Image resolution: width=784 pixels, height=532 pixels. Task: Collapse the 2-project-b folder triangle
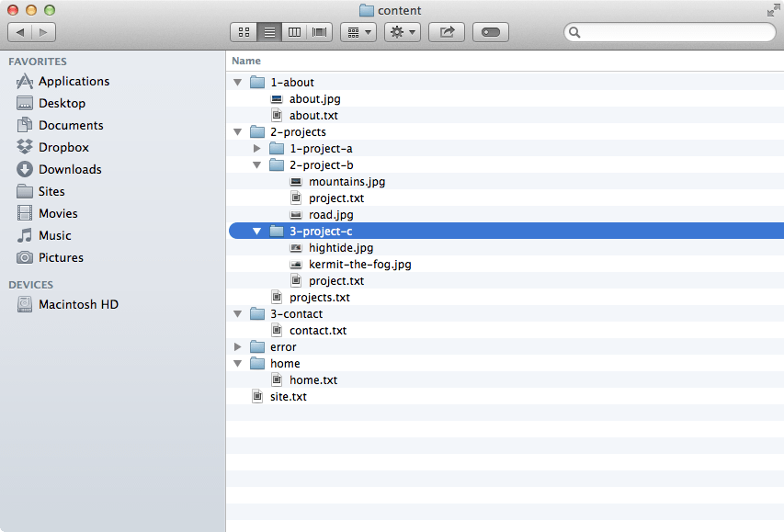(257, 165)
